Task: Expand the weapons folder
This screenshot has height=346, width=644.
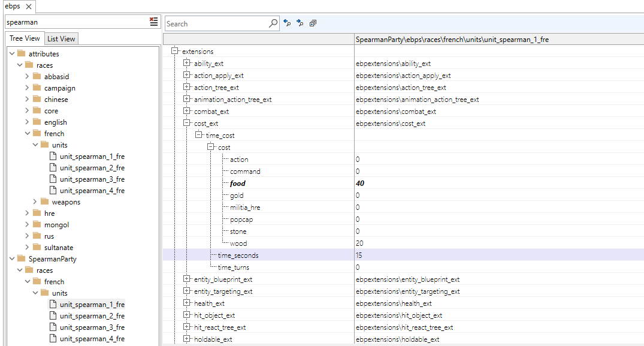Action: [x=35, y=201]
